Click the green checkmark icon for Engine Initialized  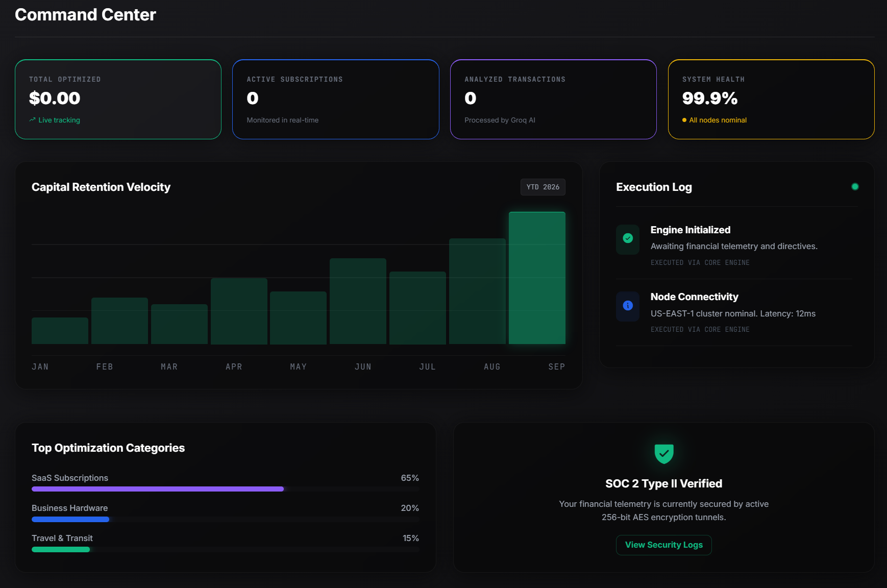tap(628, 238)
